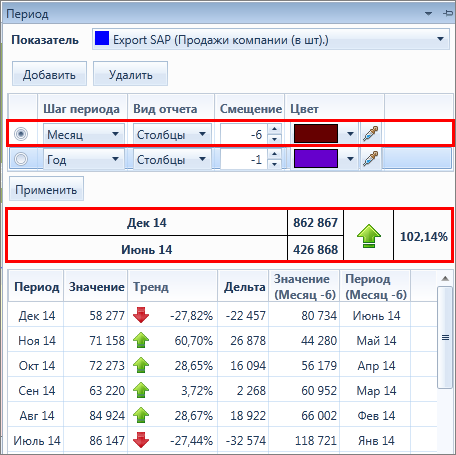Increase Смещение value in the Месяц row
This screenshot has width=456, height=455.
point(274,129)
